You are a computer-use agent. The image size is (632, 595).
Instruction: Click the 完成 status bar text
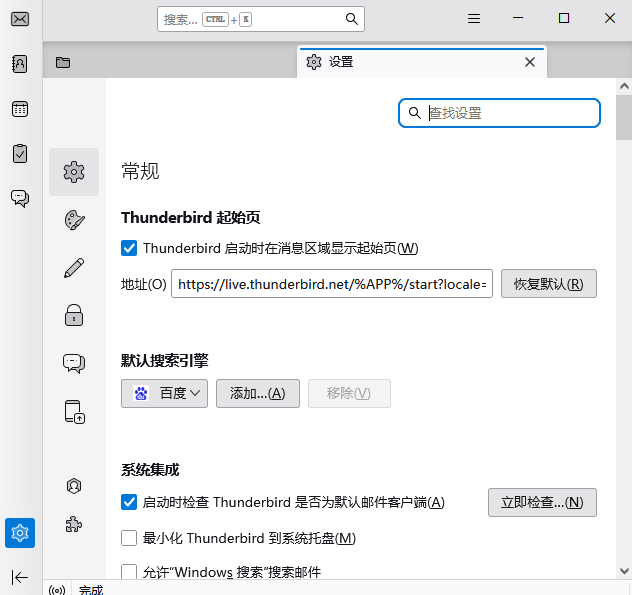point(91,590)
